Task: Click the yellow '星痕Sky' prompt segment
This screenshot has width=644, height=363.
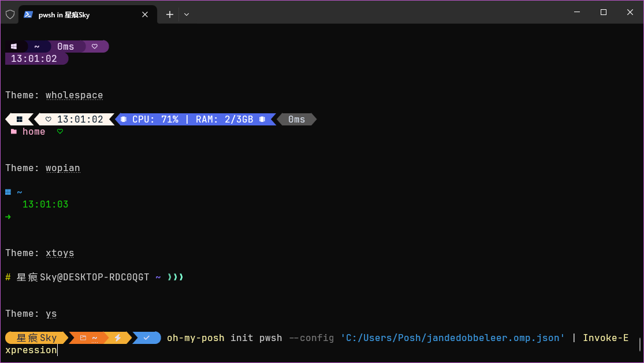Action: tap(36, 338)
